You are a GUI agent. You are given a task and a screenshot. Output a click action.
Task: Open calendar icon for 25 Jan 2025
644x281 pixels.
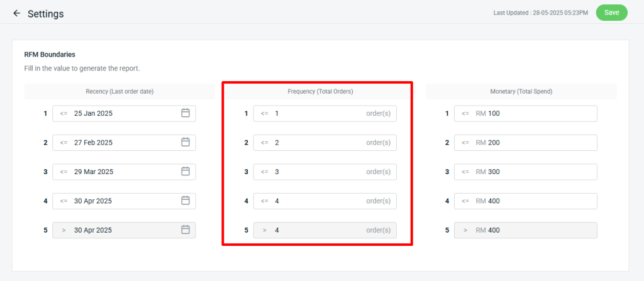[x=186, y=113]
